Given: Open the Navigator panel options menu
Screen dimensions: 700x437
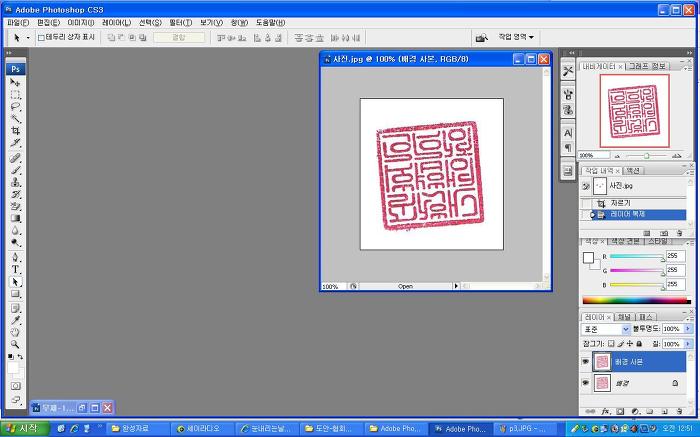Looking at the screenshot, I should pyautogui.click(x=689, y=68).
